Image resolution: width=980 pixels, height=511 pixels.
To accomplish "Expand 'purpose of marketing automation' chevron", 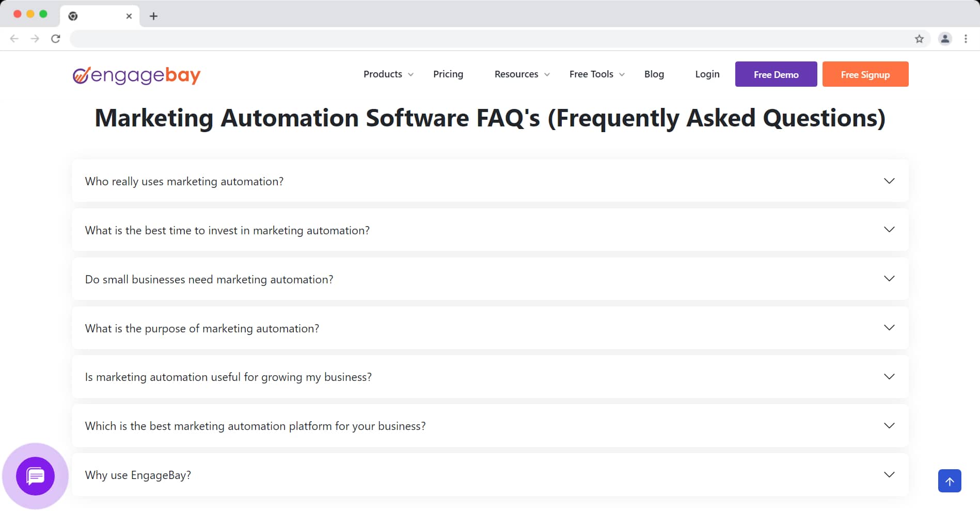I will tap(889, 328).
